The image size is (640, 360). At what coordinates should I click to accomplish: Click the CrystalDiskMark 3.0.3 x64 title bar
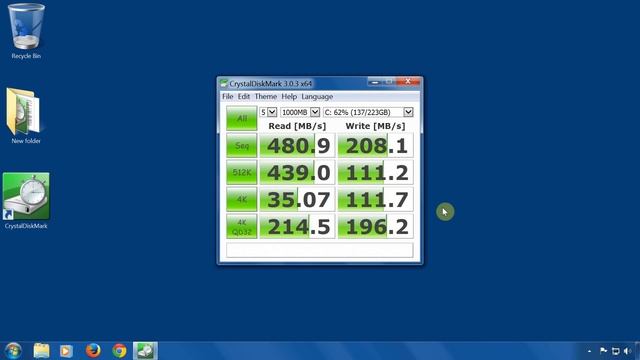point(270,84)
